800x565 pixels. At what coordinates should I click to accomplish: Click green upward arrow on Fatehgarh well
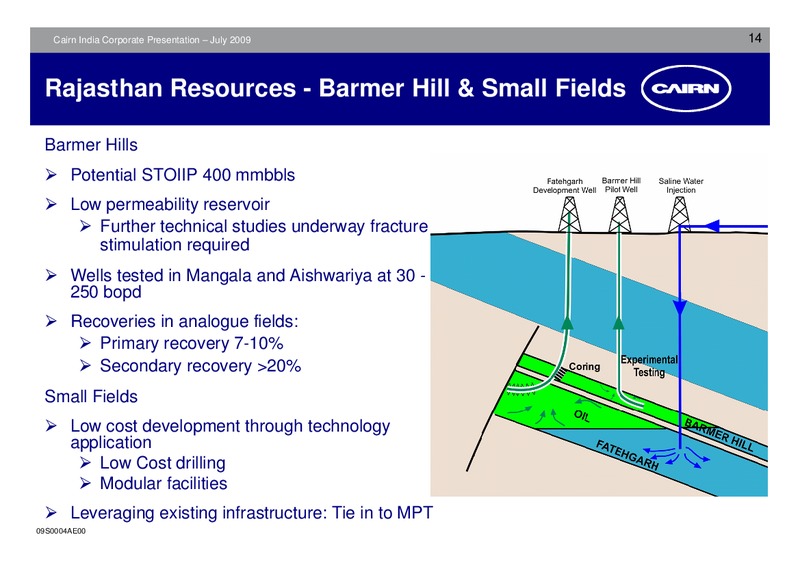(567, 323)
